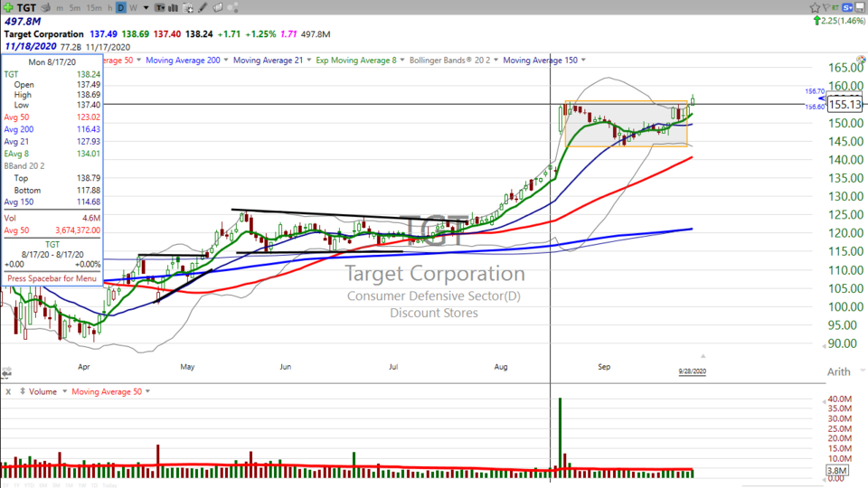Click the Moving Average 150 indicator label

(x=541, y=60)
